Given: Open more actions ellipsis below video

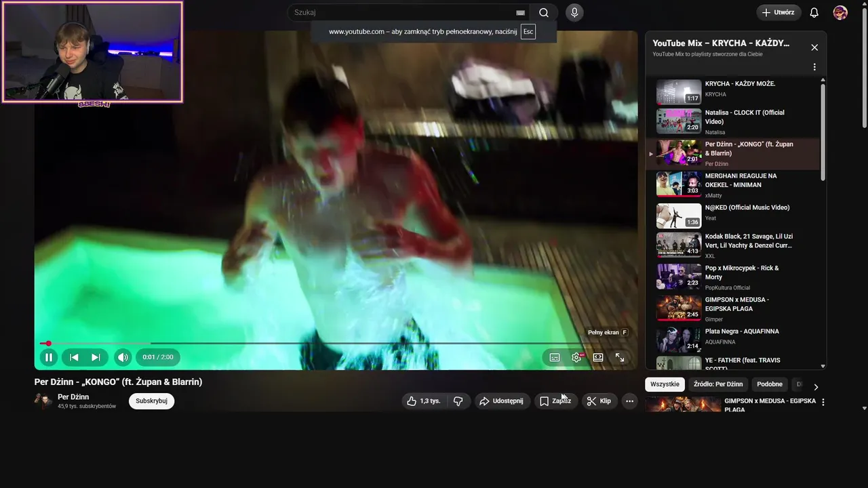Looking at the screenshot, I should pos(629,401).
